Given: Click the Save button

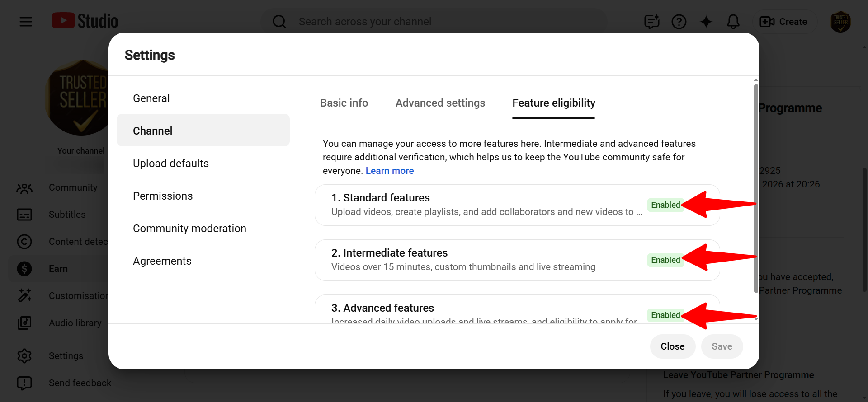Looking at the screenshot, I should click(722, 346).
